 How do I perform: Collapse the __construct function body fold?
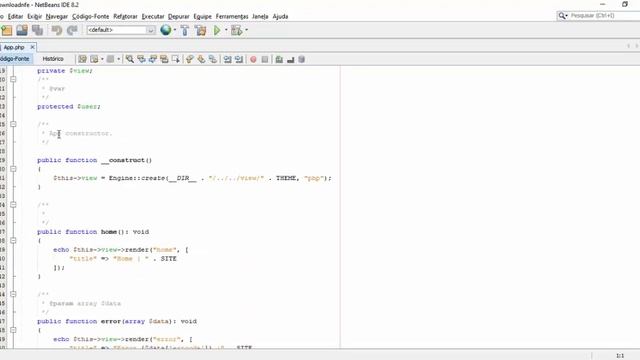[13, 169]
